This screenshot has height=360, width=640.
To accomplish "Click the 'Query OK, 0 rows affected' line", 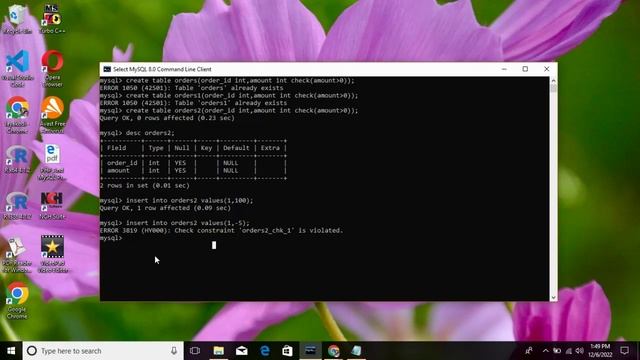I will click(x=167, y=118).
